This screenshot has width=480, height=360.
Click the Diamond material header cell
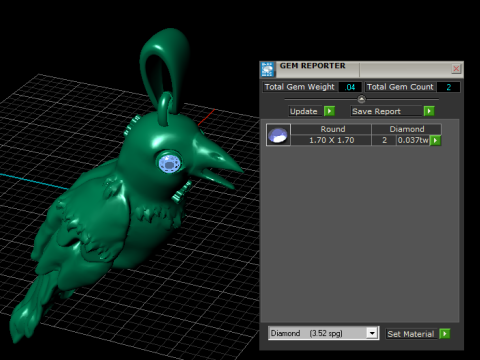tap(407, 129)
